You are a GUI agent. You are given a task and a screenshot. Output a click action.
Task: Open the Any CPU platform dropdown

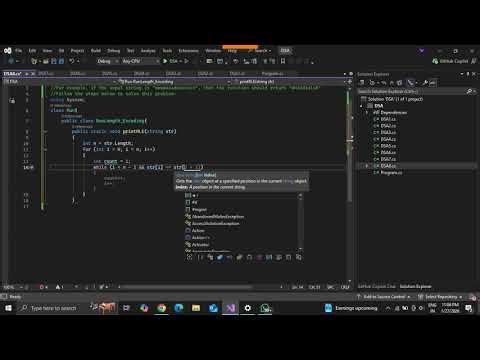pyautogui.click(x=140, y=61)
